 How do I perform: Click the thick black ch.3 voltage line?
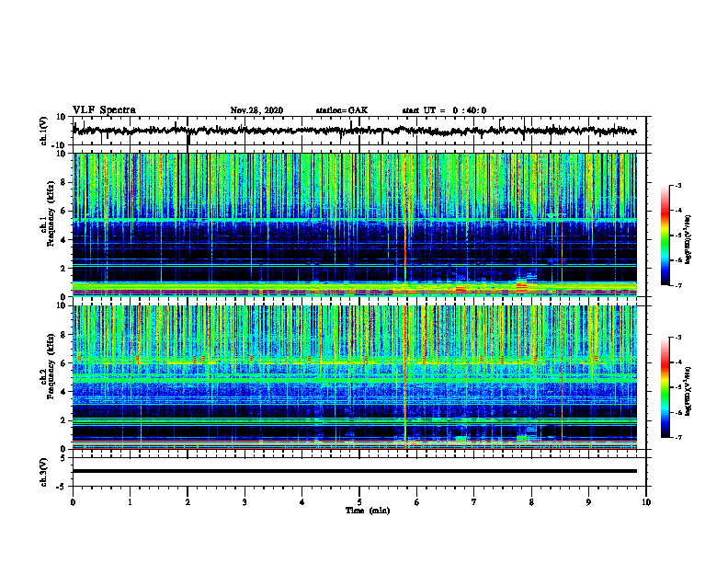[x=354, y=471]
